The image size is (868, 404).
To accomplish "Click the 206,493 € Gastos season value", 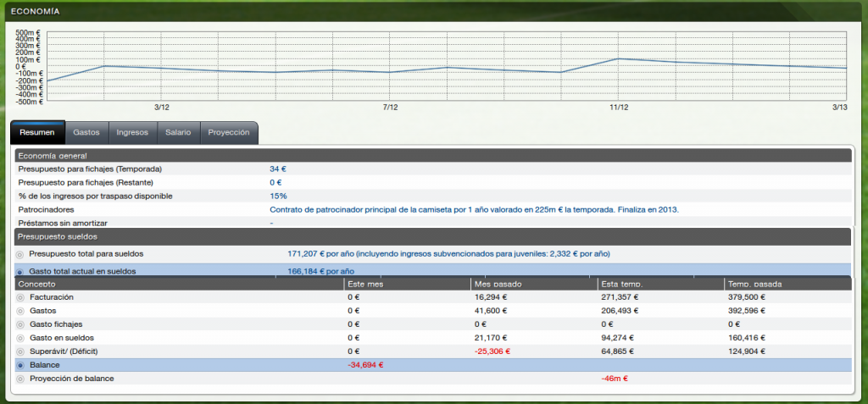I will (618, 311).
